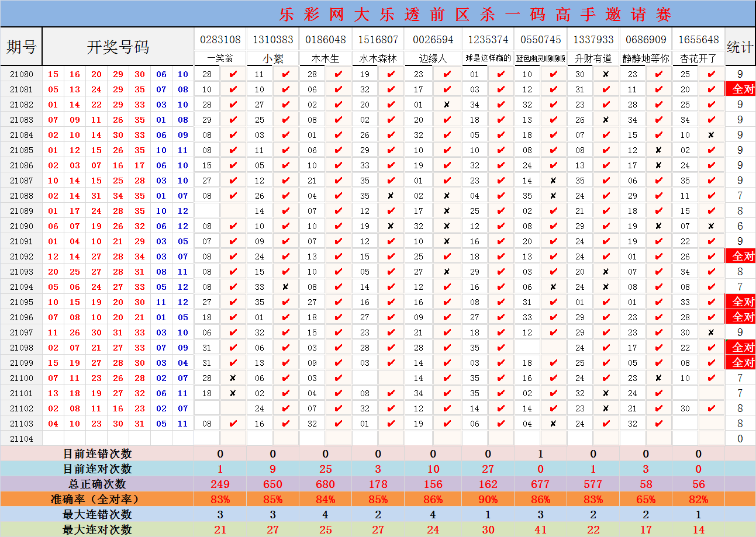Select the 期号 header cell
The width and height of the screenshot is (756, 537).
tap(21, 47)
